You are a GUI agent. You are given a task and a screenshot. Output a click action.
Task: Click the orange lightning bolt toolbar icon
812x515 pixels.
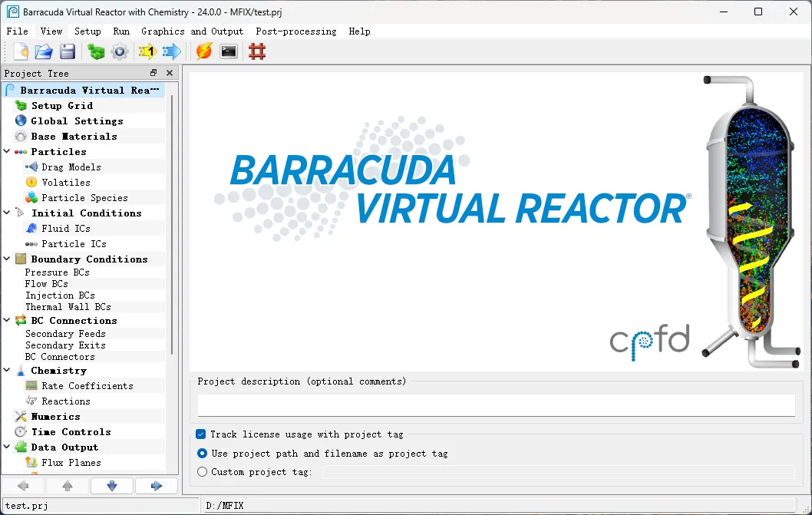204,51
